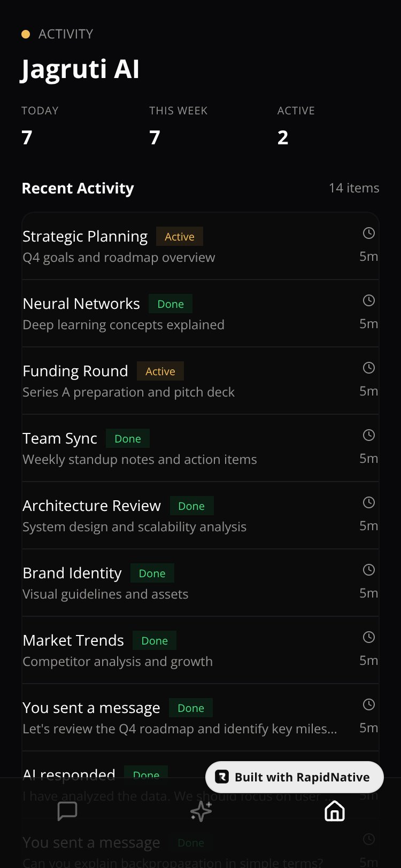Open the chat tab icon in bottom bar

click(x=67, y=811)
